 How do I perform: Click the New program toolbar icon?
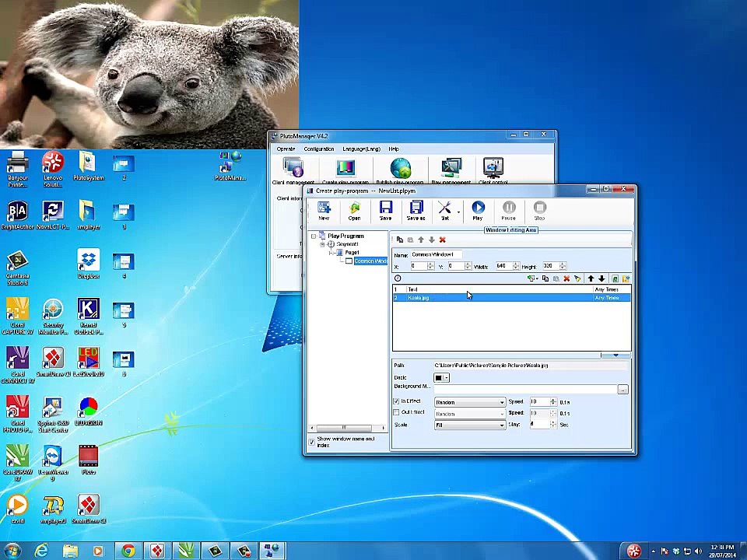coord(324,209)
